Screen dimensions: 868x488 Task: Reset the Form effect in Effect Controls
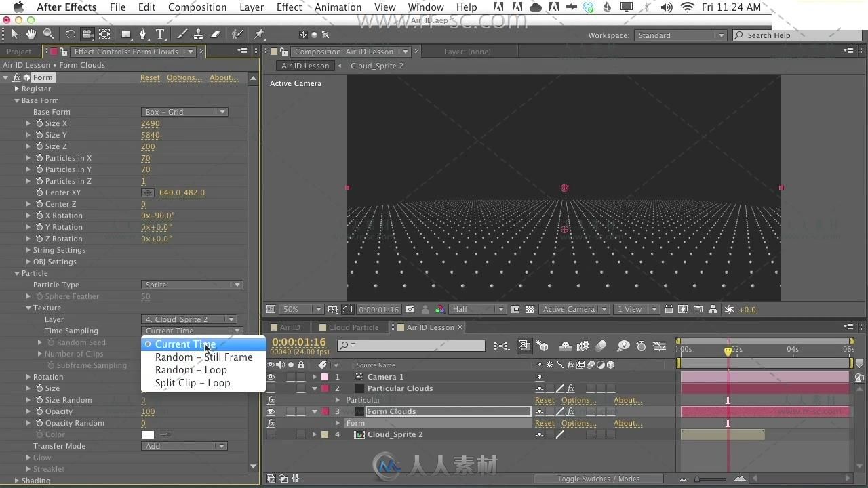coord(150,77)
